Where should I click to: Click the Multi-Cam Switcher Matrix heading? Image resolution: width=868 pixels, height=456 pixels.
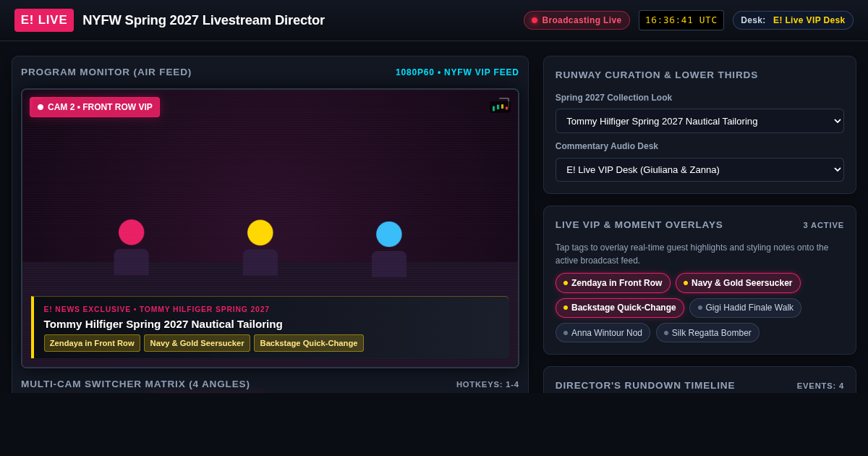coord(135,384)
